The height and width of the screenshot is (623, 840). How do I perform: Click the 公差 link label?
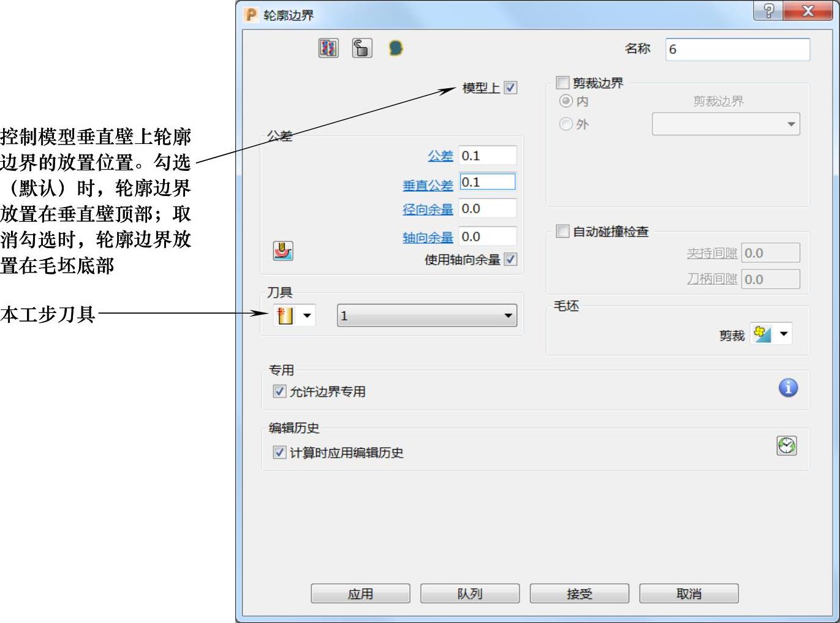pyautogui.click(x=441, y=157)
